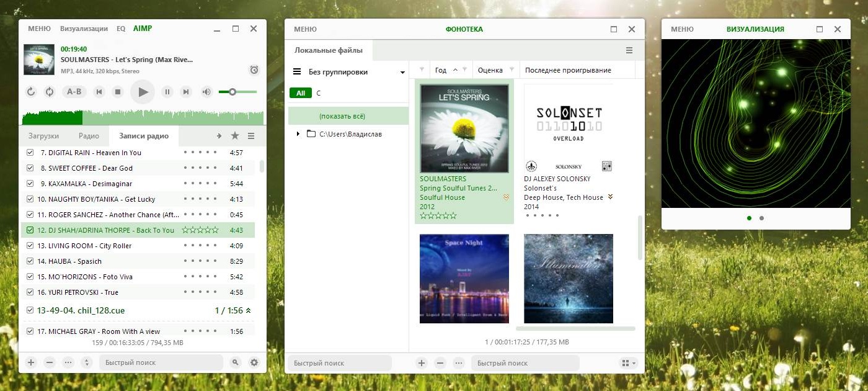This screenshot has width=868, height=391.
Task: Pause the current track
Action: coord(167,92)
